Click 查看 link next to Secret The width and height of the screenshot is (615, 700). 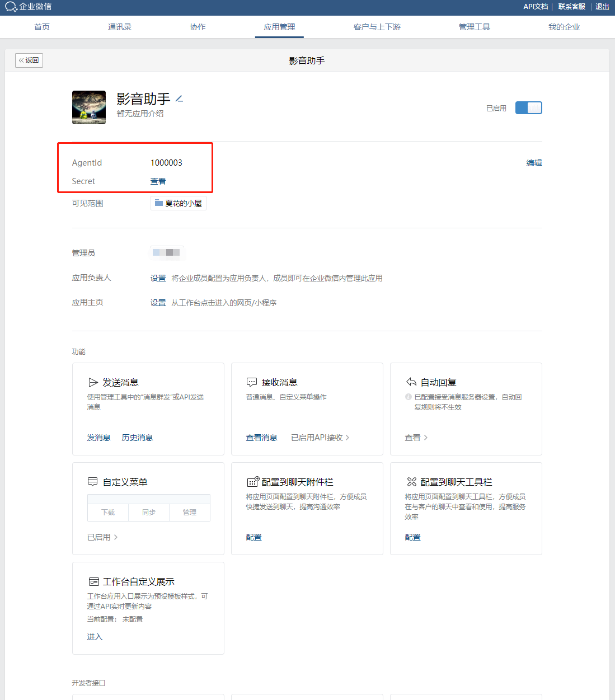158,181
